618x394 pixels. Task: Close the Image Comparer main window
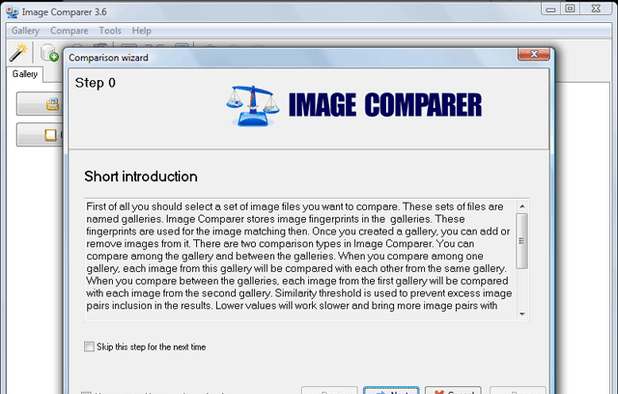[x=596, y=9]
